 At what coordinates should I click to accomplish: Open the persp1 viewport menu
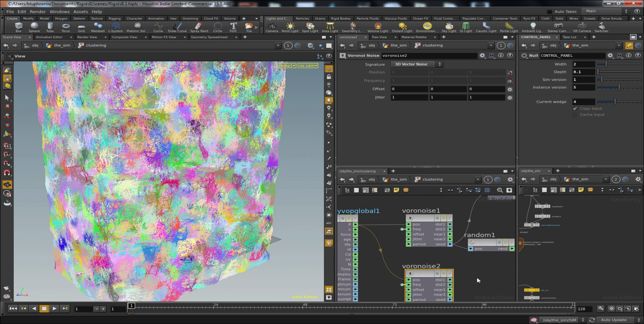(287, 65)
